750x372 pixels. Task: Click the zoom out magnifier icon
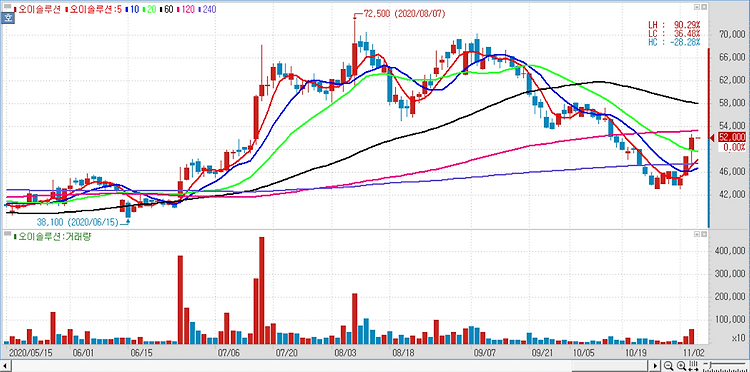669,366
